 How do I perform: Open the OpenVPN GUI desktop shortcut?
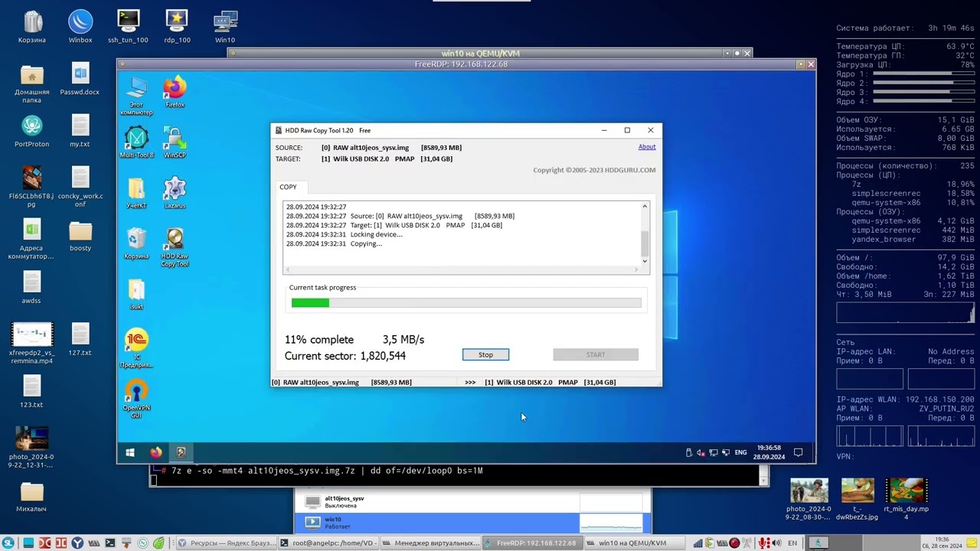(x=136, y=399)
